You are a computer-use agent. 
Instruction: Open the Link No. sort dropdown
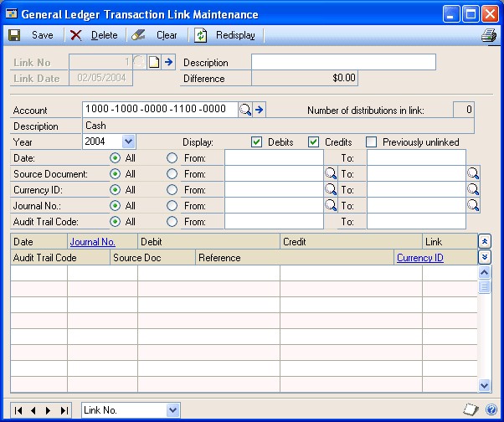coord(173,410)
